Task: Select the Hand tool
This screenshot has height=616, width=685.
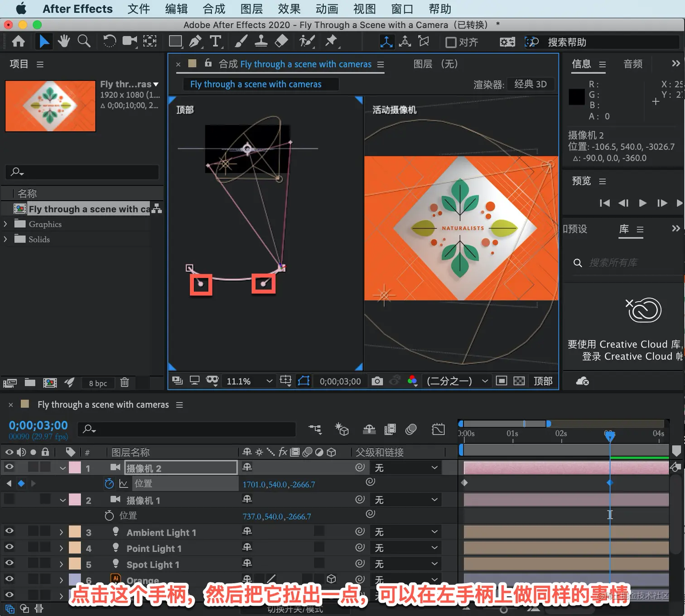Action: [x=64, y=42]
